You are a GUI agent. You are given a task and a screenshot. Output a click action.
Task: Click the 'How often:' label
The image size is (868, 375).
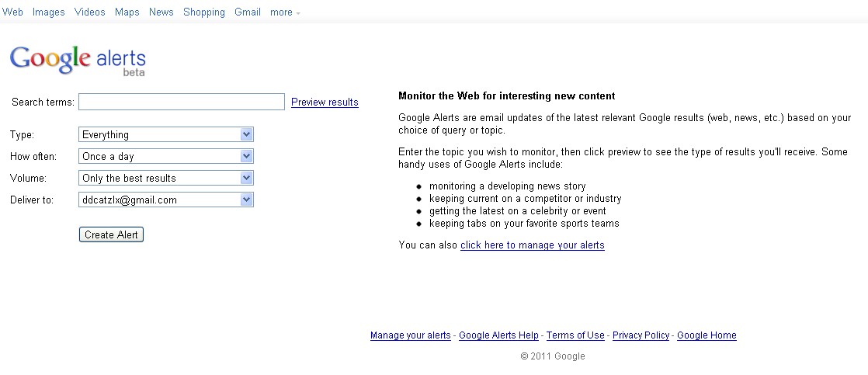33,157
